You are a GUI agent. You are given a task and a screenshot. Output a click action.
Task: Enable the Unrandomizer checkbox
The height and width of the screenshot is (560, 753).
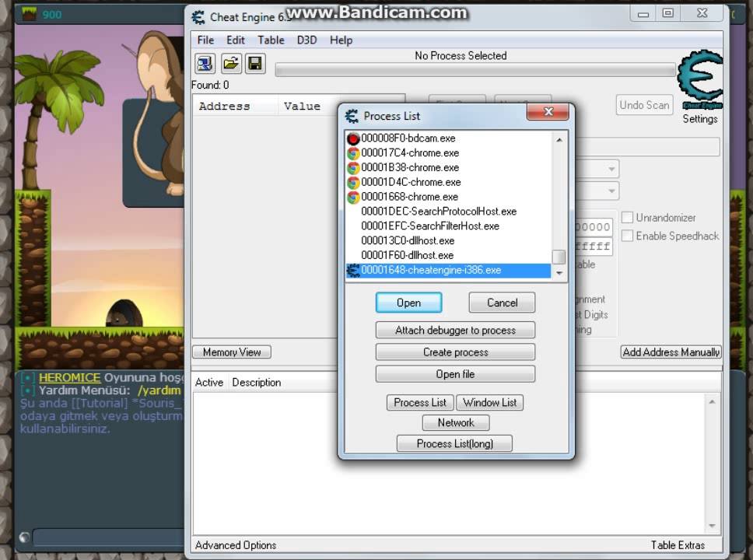click(x=627, y=218)
